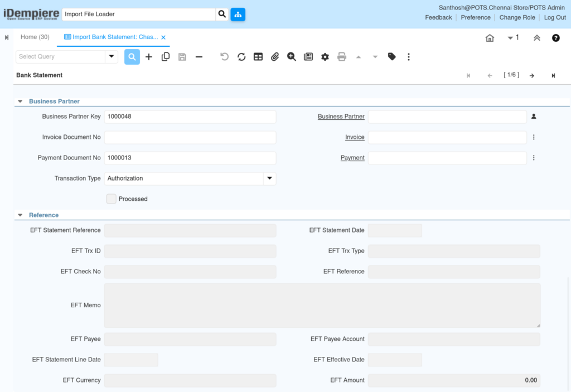The height and width of the screenshot is (392, 571).
Task: Click the Payment Document No field
Action: (x=190, y=158)
